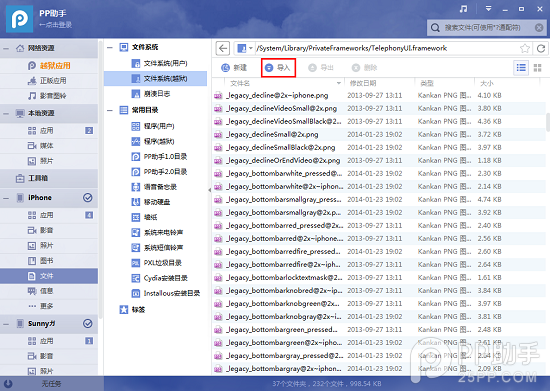The image size is (550, 391).
Task: Open 图书 under iPhone
Action: (x=49, y=261)
